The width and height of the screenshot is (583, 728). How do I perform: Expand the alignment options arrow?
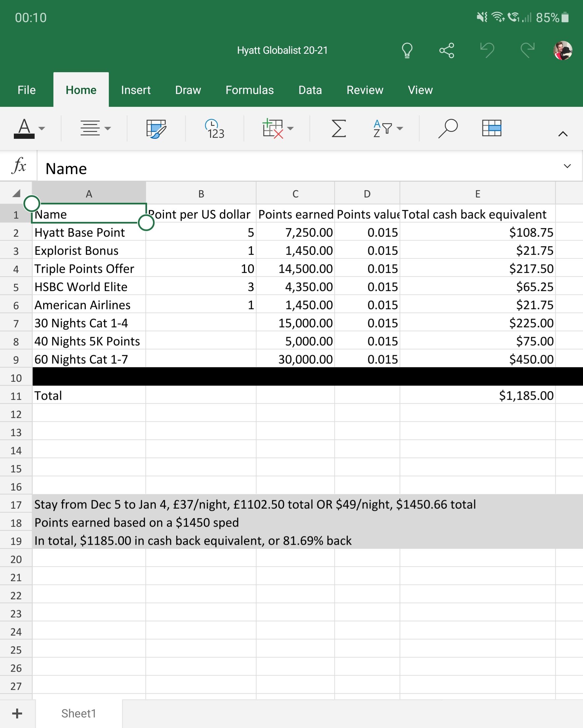point(107,129)
